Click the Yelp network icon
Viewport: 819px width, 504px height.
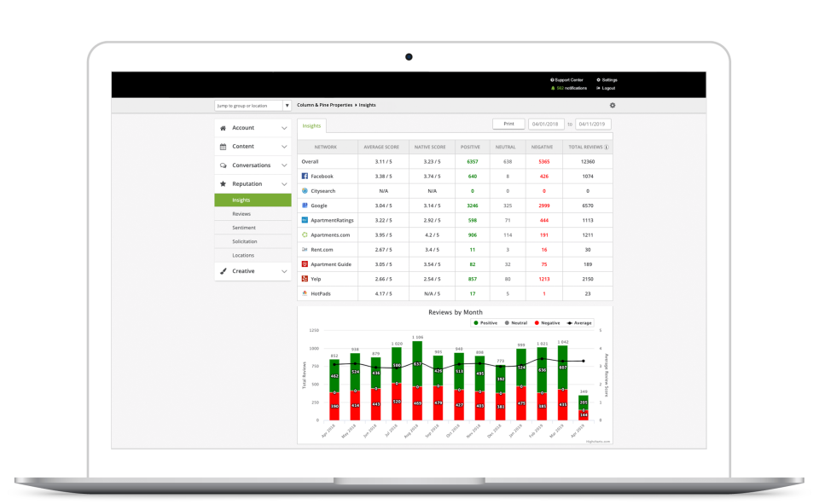click(x=305, y=278)
